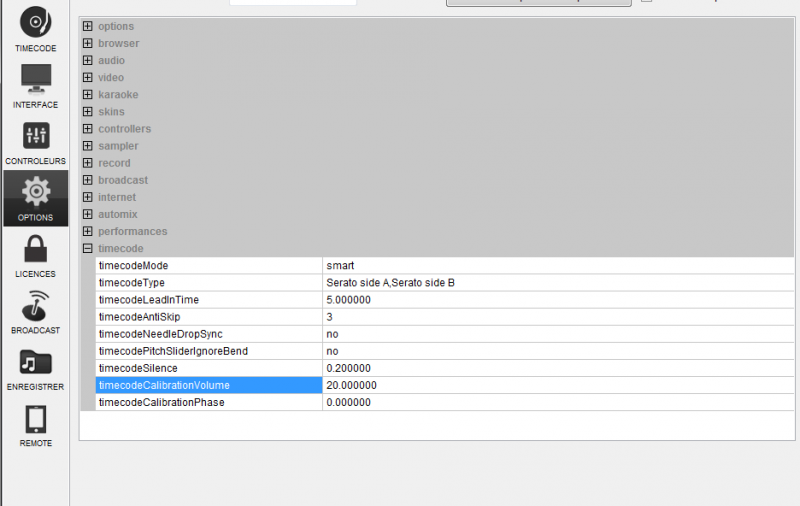The width and height of the screenshot is (800, 506).
Task: Expand the performances settings group
Action: pos(88,232)
